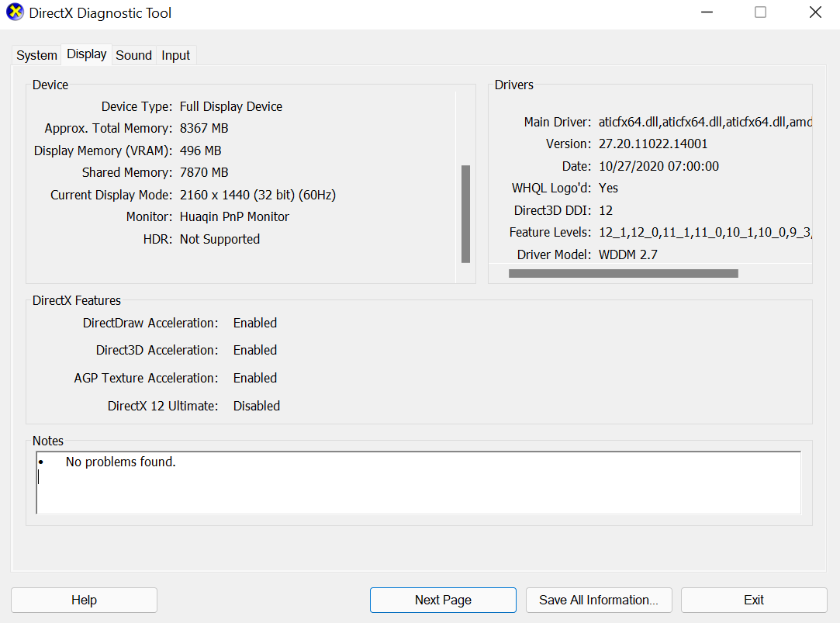
Task: Click the Next Page button
Action: coord(443,600)
